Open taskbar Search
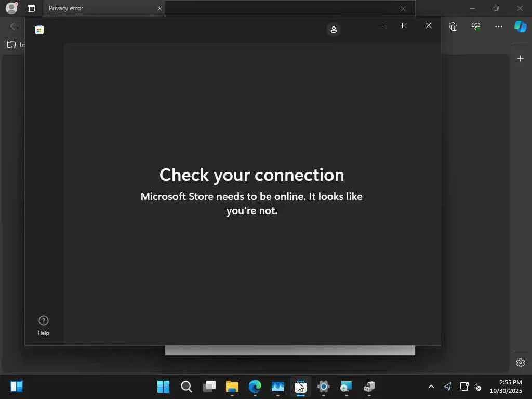The width and height of the screenshot is (532, 399). [187, 387]
